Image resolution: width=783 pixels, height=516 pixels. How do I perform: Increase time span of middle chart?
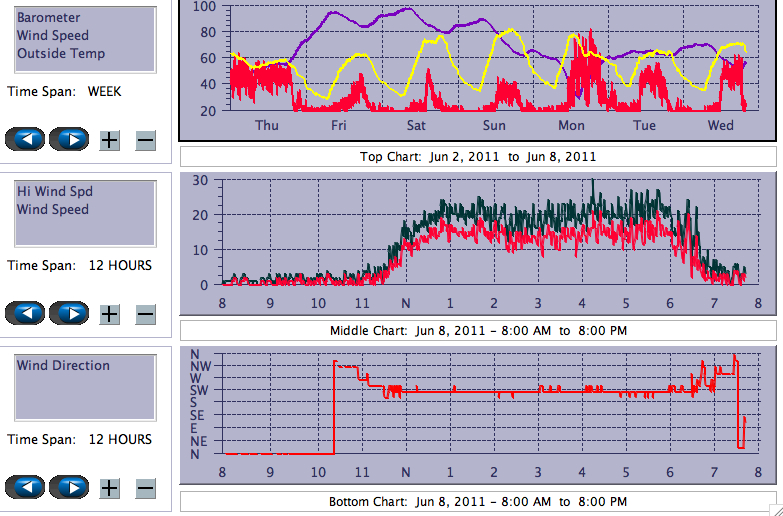[110, 314]
